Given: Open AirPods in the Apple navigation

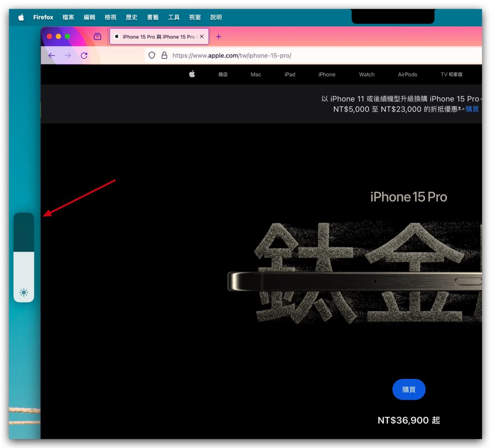Looking at the screenshot, I should (x=408, y=74).
